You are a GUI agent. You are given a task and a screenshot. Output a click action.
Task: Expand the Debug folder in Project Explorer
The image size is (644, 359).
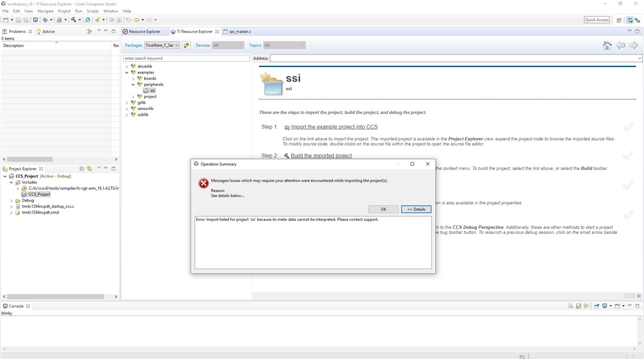12,200
